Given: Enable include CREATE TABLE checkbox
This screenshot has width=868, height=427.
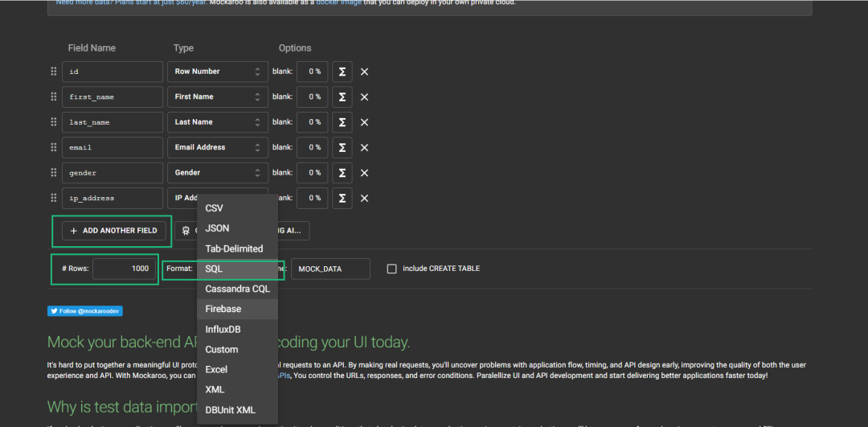Looking at the screenshot, I should pyautogui.click(x=392, y=269).
